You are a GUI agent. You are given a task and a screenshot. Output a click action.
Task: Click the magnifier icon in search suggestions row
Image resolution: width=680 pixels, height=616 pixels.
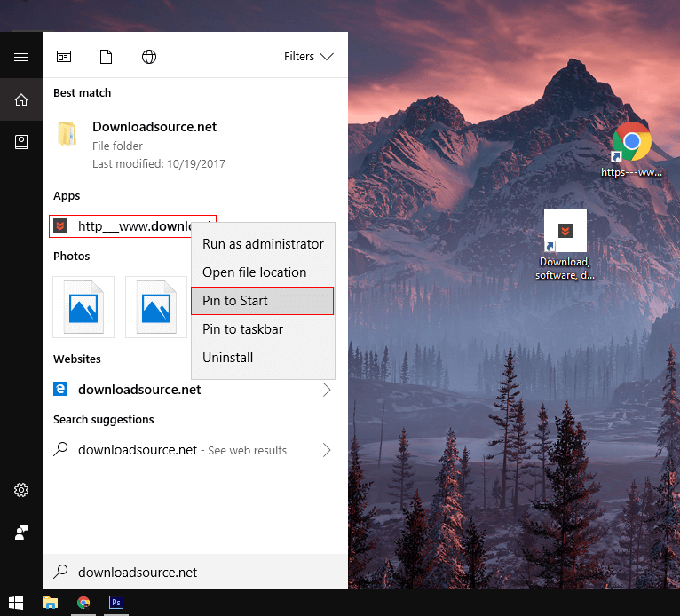[x=60, y=448]
